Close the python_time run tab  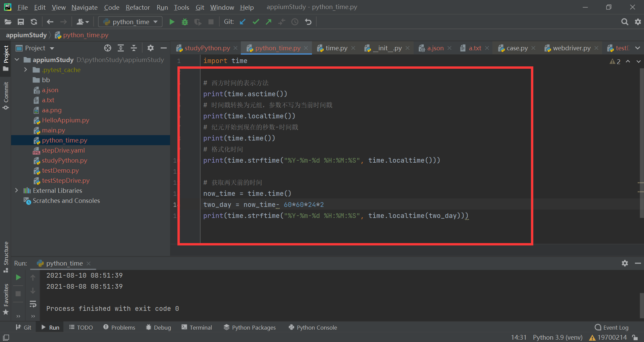89,263
